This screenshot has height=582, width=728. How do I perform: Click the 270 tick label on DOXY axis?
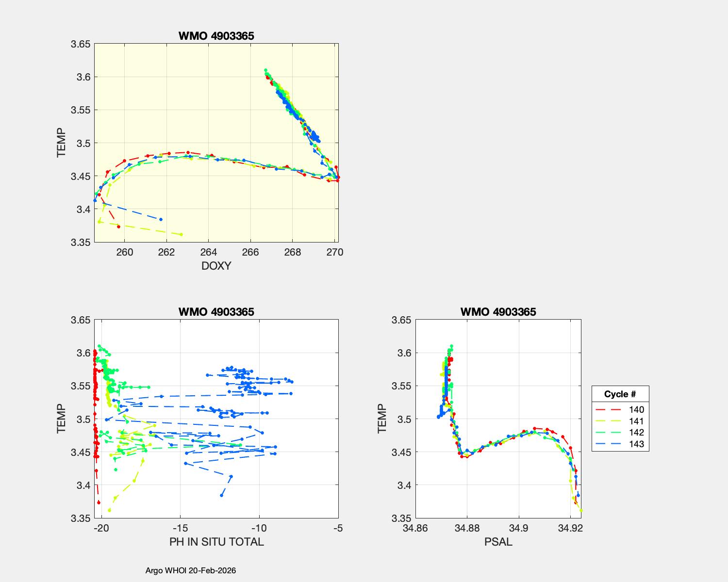[x=335, y=252]
